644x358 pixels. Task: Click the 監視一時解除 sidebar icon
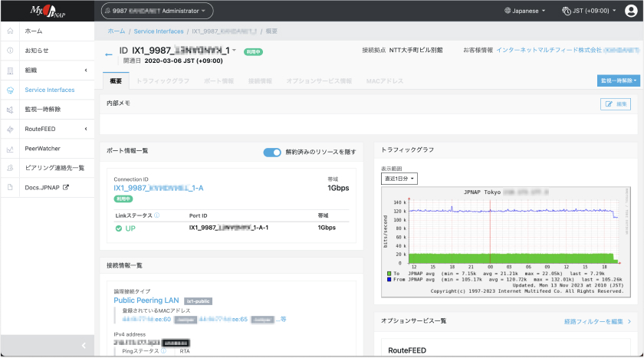tap(10, 110)
